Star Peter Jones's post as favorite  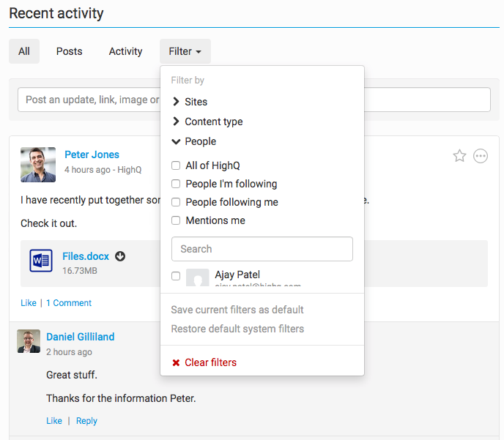click(x=459, y=156)
